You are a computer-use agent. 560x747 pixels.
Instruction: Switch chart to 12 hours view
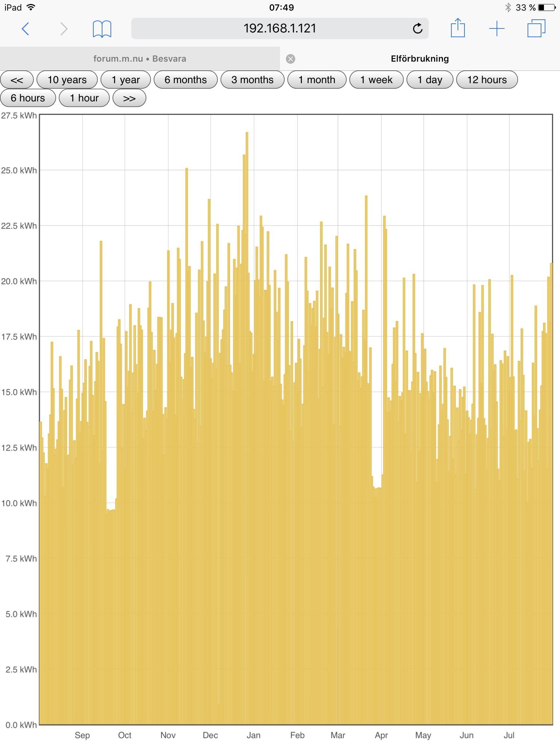tap(487, 80)
